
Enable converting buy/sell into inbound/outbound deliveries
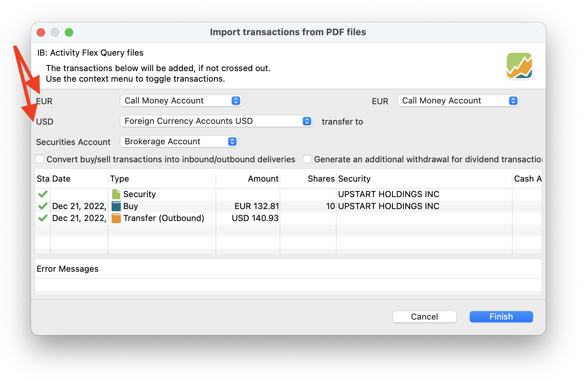(40, 159)
